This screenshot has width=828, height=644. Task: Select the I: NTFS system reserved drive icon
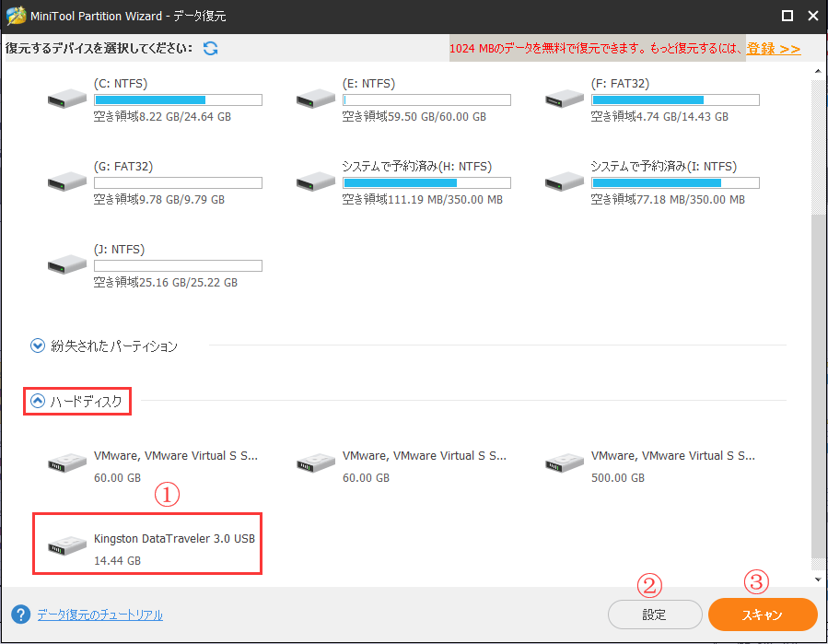coord(565,181)
